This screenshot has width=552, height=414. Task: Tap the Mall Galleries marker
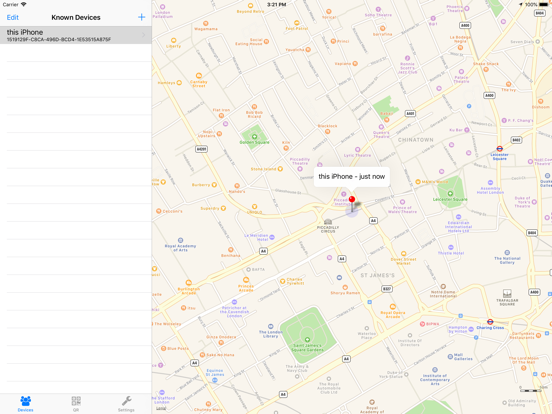tap(450, 357)
